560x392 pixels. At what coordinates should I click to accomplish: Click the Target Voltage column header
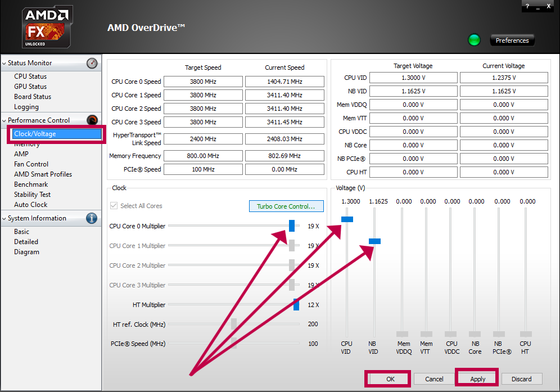413,66
